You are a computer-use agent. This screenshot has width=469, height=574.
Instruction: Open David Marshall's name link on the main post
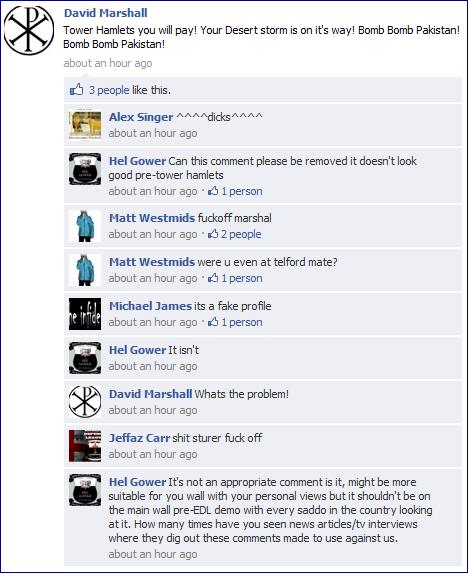pos(105,13)
